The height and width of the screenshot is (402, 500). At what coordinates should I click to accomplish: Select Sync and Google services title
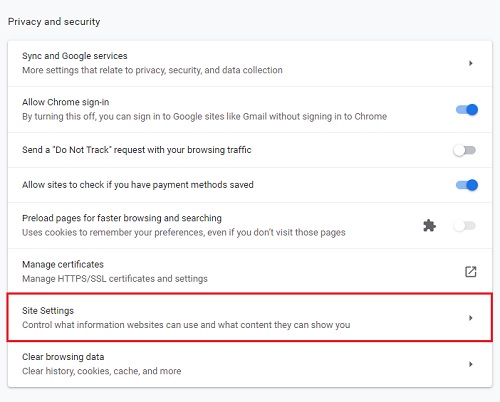point(75,56)
